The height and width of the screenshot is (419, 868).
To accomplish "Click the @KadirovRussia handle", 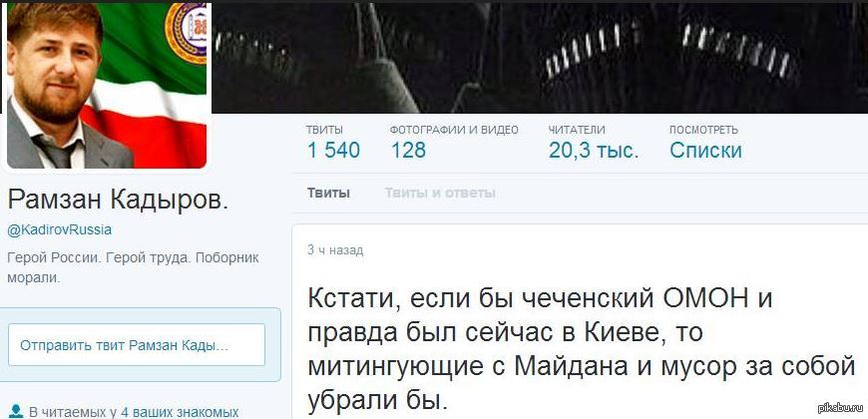I will [59, 230].
